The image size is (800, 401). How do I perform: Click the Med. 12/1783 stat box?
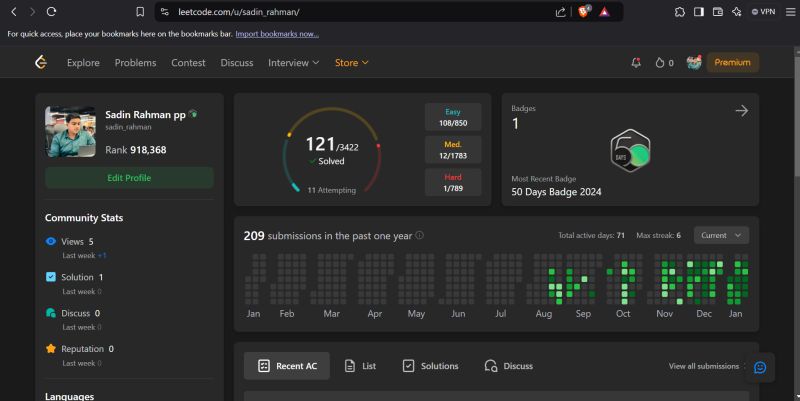click(453, 150)
